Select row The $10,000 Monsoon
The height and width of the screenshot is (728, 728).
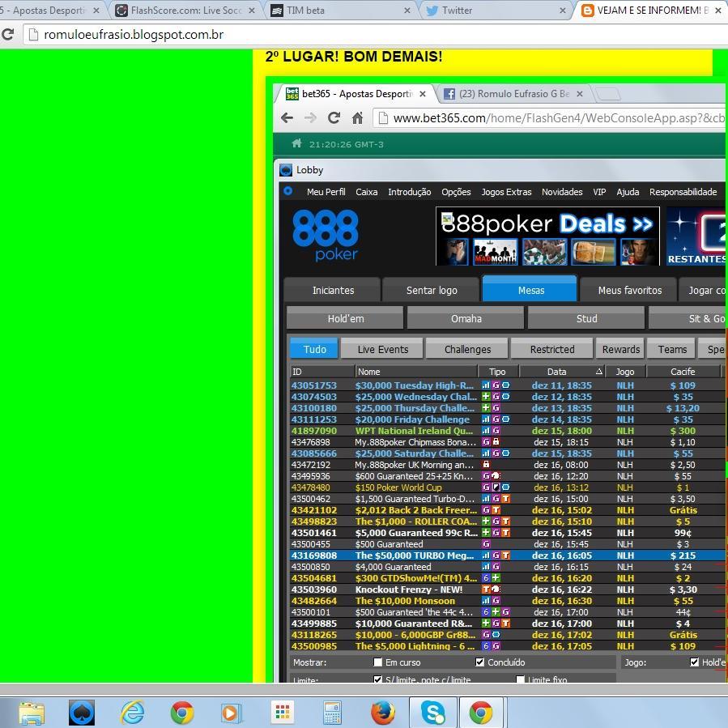[507, 600]
